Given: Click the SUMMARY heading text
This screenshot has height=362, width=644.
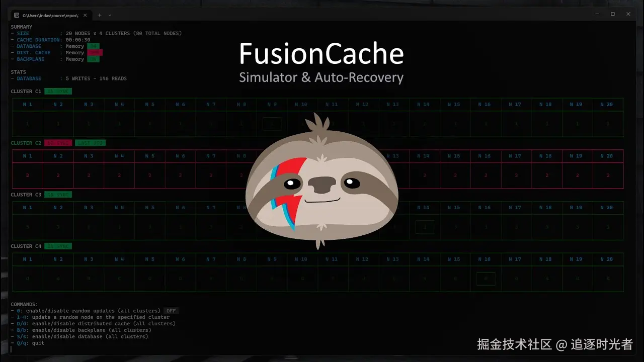Looking at the screenshot, I should pos(22,27).
